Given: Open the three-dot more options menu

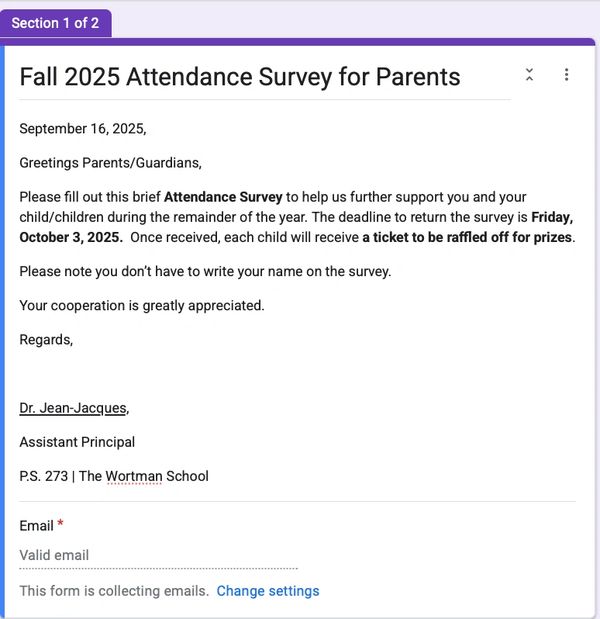Looking at the screenshot, I should (566, 75).
